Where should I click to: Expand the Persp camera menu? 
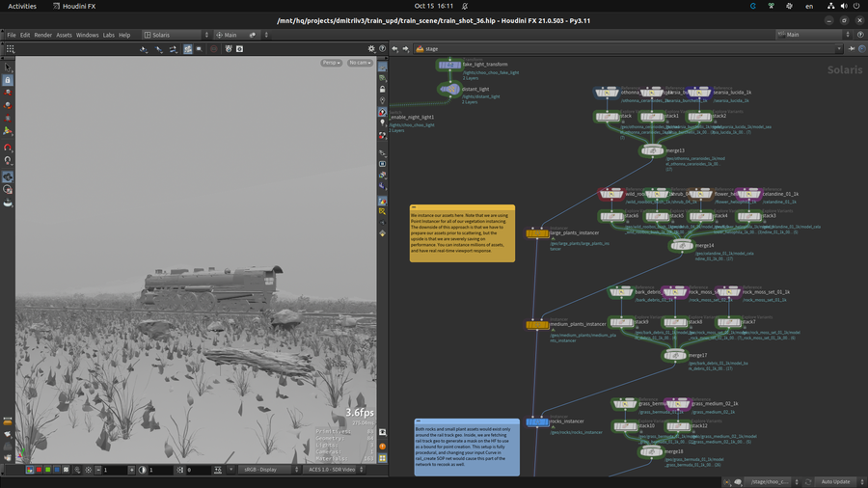pyautogui.click(x=332, y=63)
